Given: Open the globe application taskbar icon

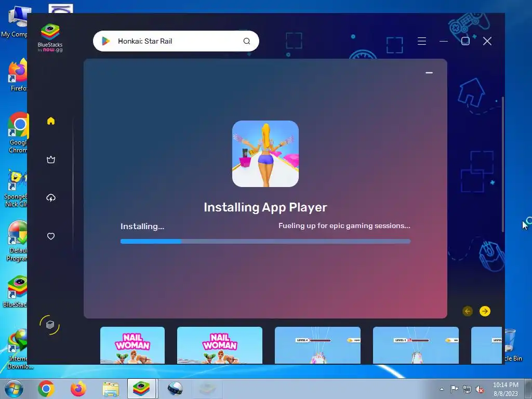Looking at the screenshot, I should 176,389.
